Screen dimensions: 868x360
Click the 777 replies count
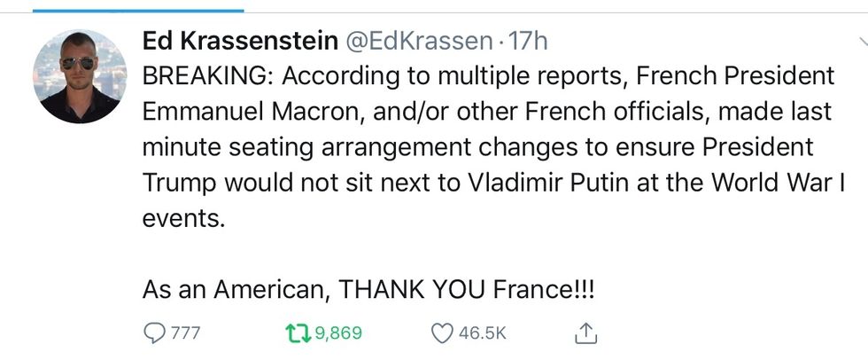(x=184, y=334)
